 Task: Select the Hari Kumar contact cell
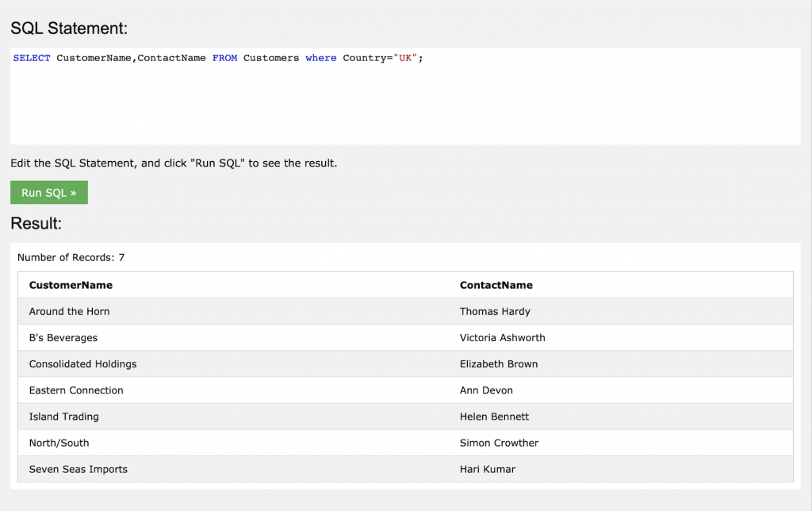[488, 468]
